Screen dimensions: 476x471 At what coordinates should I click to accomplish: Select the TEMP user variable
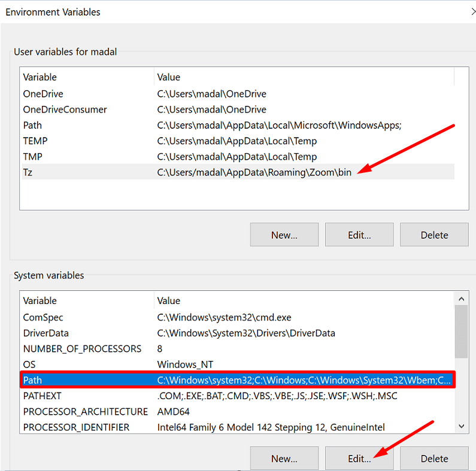point(238,141)
